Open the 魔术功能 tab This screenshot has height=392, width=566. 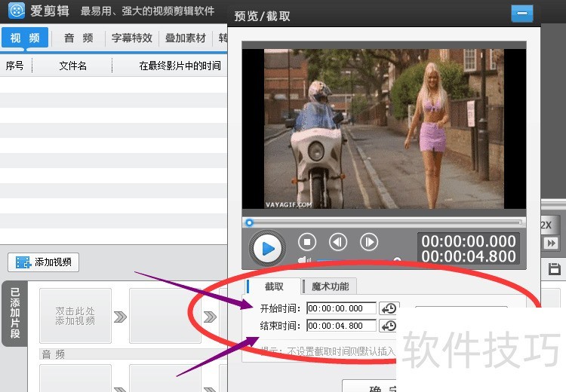click(330, 286)
